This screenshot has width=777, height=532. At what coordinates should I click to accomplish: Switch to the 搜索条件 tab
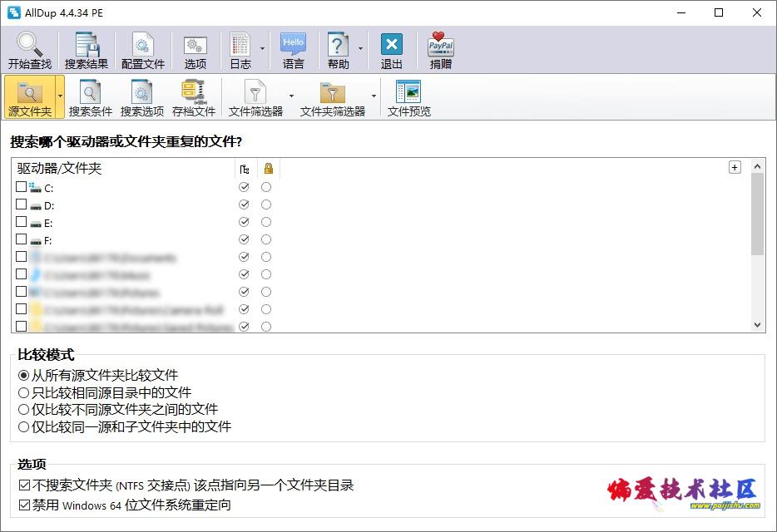coord(90,98)
